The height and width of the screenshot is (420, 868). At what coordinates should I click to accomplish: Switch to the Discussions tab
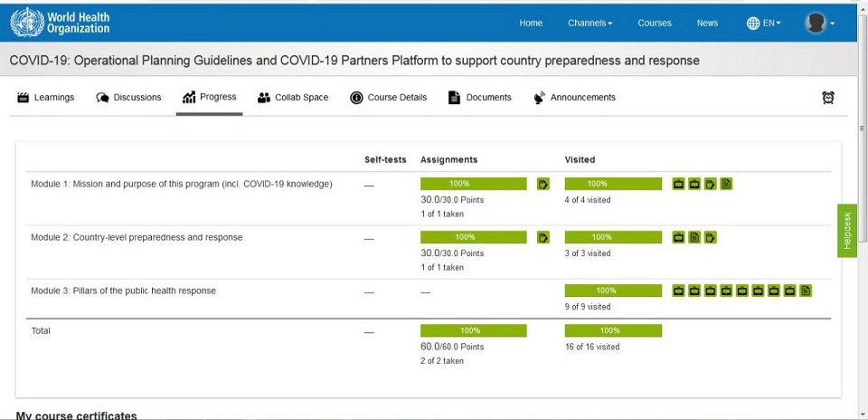click(128, 98)
